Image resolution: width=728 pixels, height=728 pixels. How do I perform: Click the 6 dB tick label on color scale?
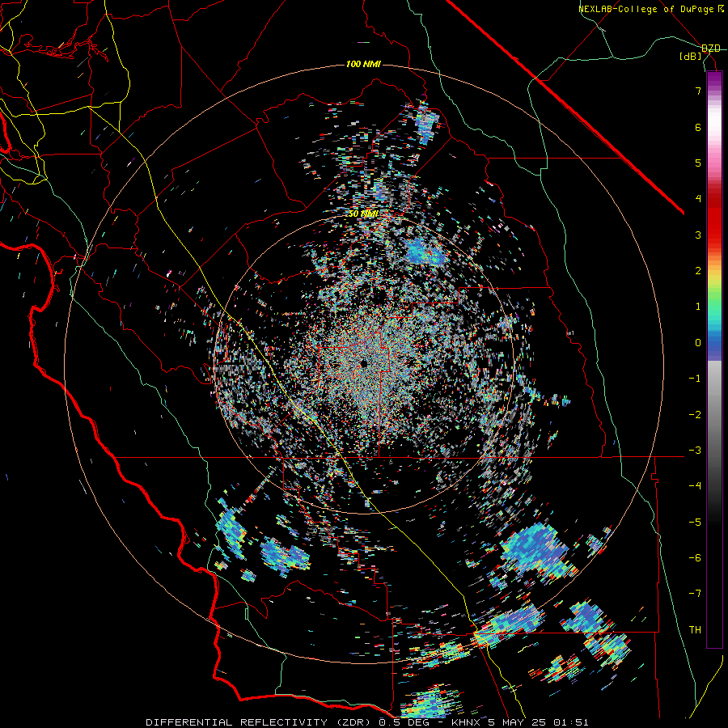pos(698,127)
